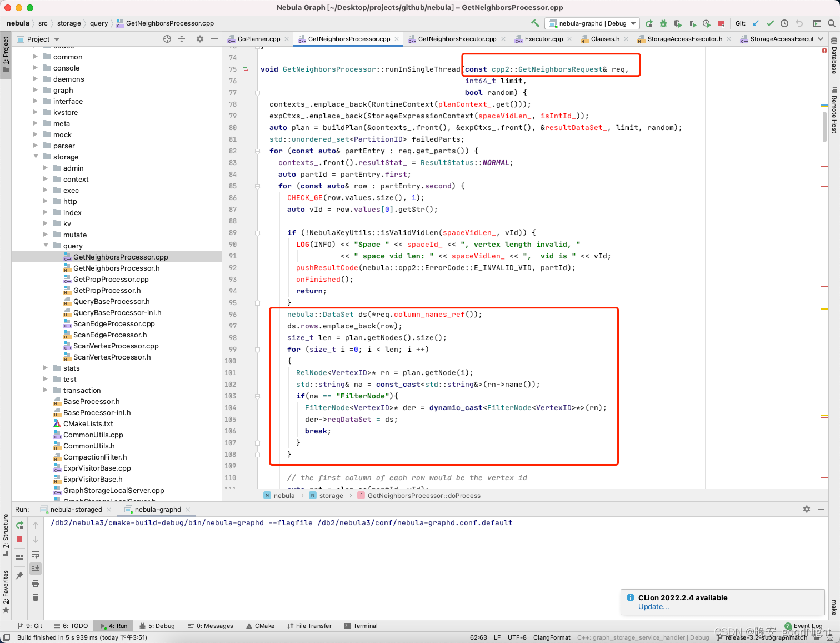Start debugging with the bug toolbar icon
Screen dimensions: 840x643
pyautogui.click(x=663, y=23)
